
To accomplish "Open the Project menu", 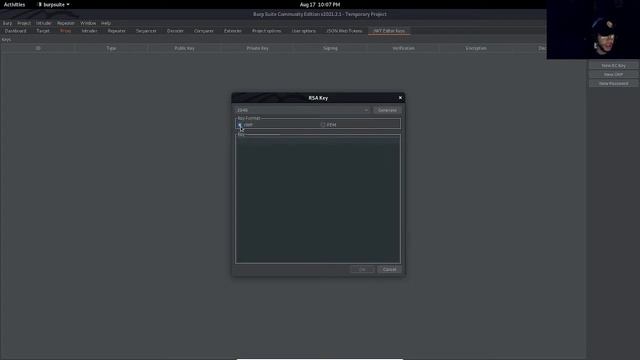I will tap(24, 23).
